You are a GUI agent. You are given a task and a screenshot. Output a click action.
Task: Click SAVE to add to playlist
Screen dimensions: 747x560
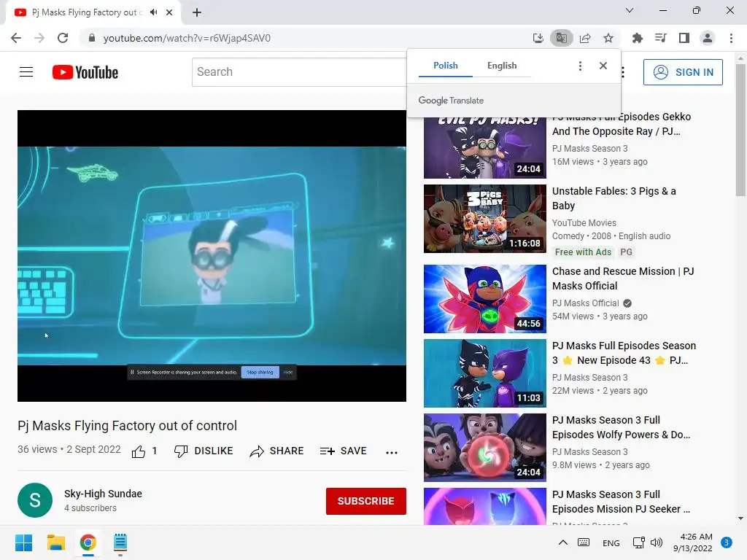point(343,451)
